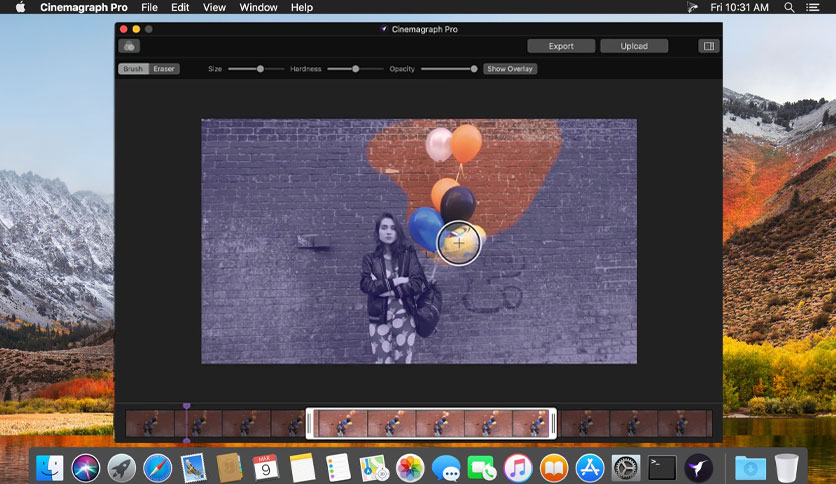Image resolution: width=836 pixels, height=484 pixels.
Task: Click the hummingbird status icon in the menu bar
Action: 692,7
